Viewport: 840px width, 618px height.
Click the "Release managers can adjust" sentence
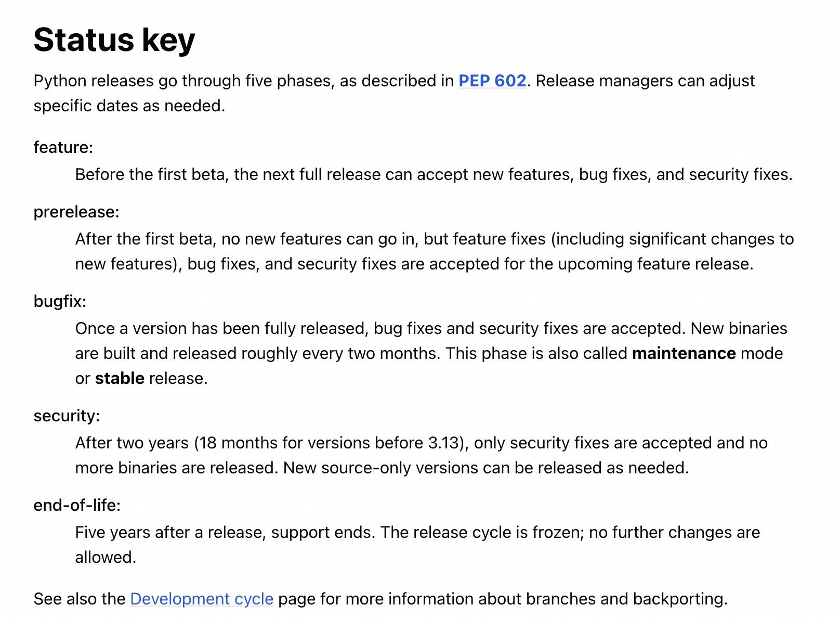coord(645,81)
